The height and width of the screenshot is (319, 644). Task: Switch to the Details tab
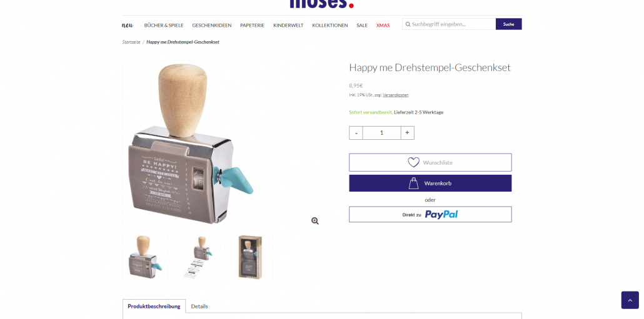tap(199, 307)
